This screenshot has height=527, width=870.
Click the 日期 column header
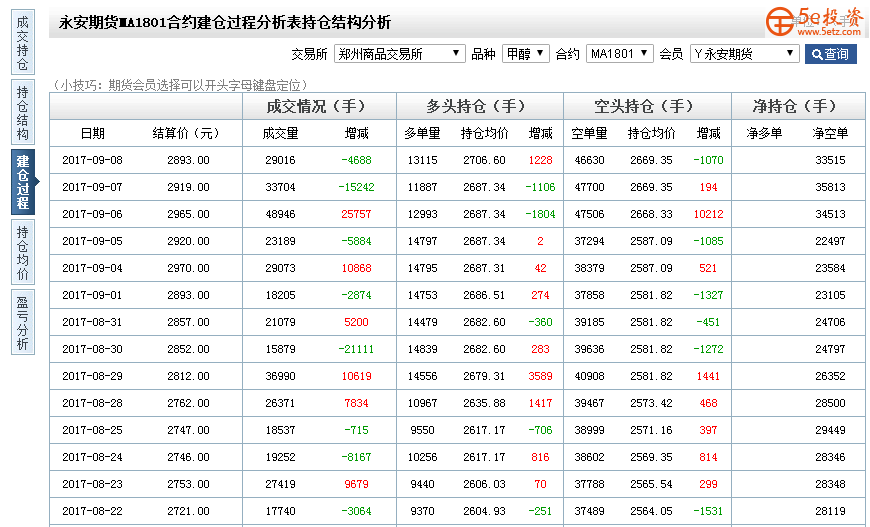click(x=92, y=133)
